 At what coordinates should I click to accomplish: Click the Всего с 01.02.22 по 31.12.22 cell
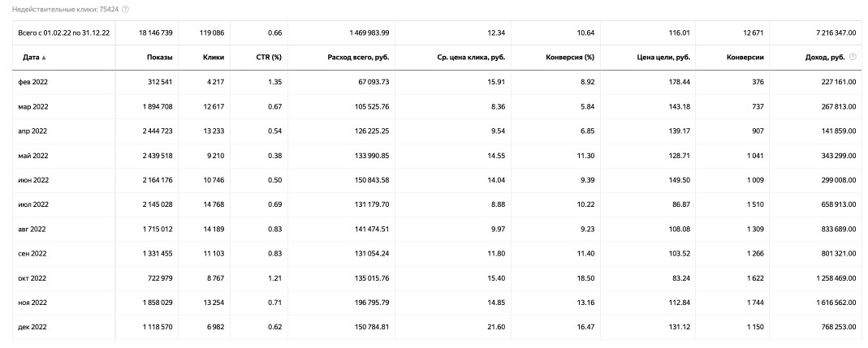63,32
